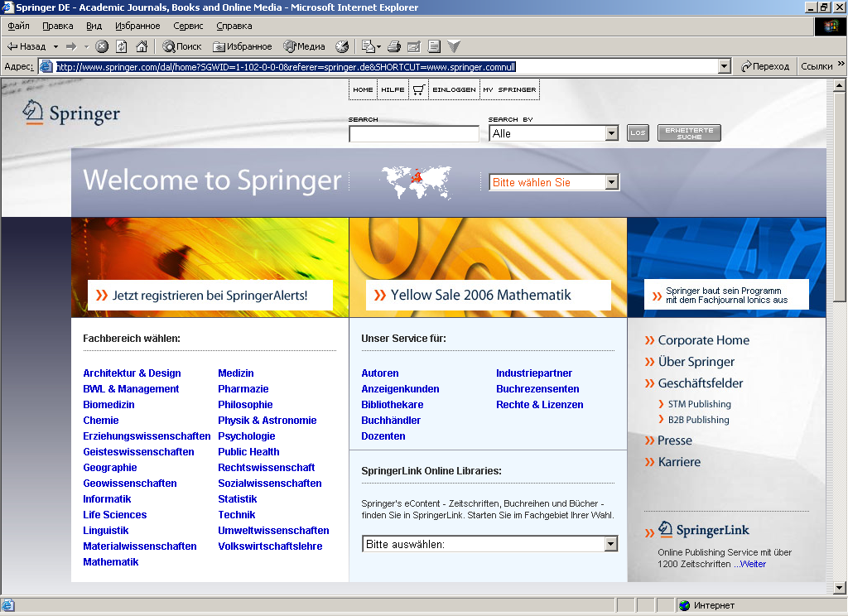Open the Поиск search pane
Viewport: 848px width, 616px height.
click(x=182, y=46)
